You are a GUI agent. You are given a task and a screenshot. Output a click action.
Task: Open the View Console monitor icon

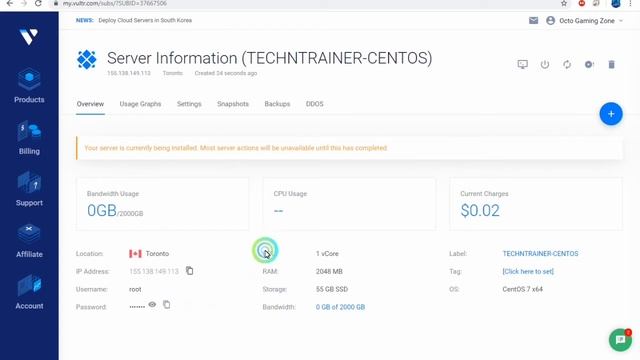(522, 64)
